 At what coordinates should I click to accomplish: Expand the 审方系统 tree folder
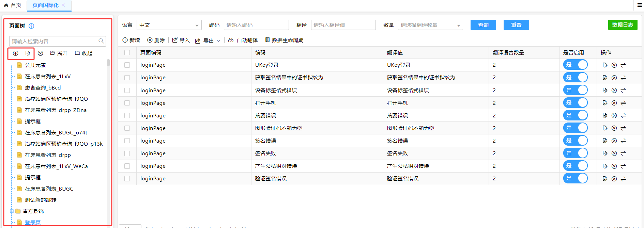click(12, 211)
